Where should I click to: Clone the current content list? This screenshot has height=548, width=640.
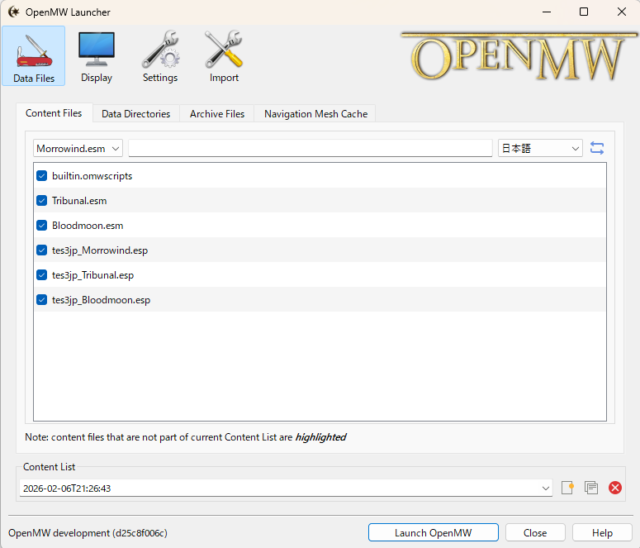coord(591,487)
